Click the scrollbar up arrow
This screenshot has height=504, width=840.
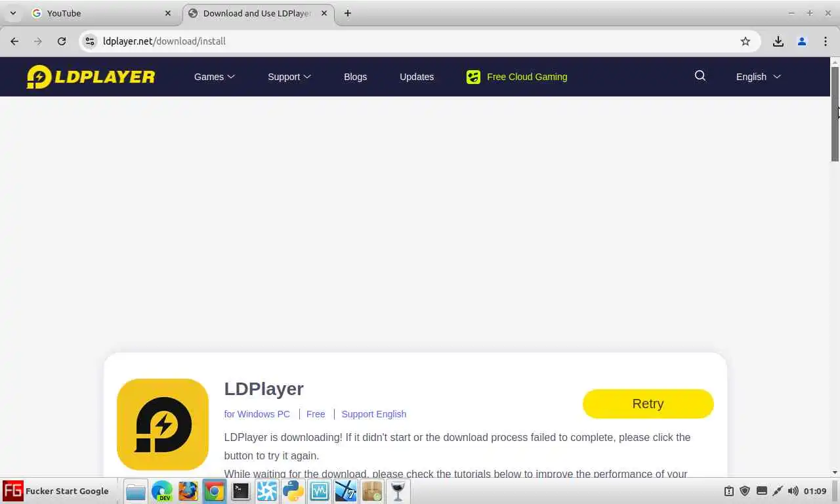point(835,62)
